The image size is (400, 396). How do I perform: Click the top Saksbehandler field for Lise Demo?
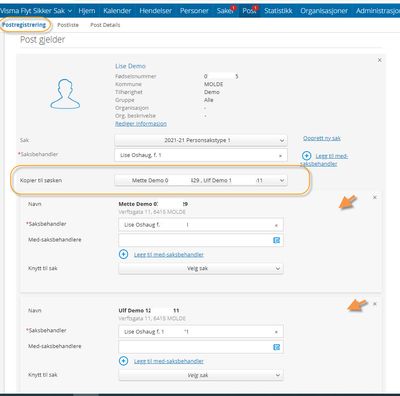click(x=201, y=155)
